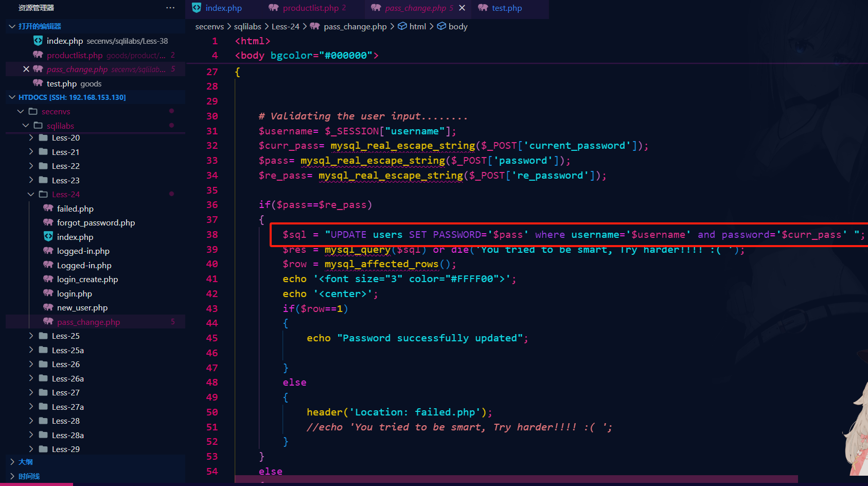Click the body bgcolor sticky scroll line

click(x=307, y=55)
